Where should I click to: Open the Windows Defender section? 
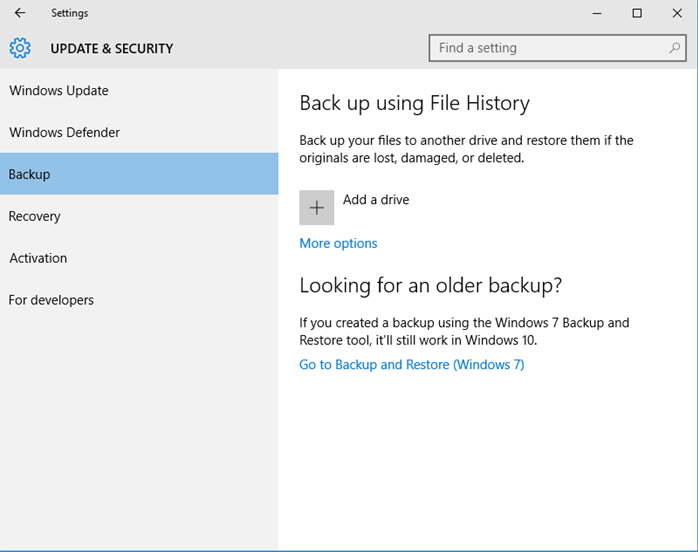139,132
